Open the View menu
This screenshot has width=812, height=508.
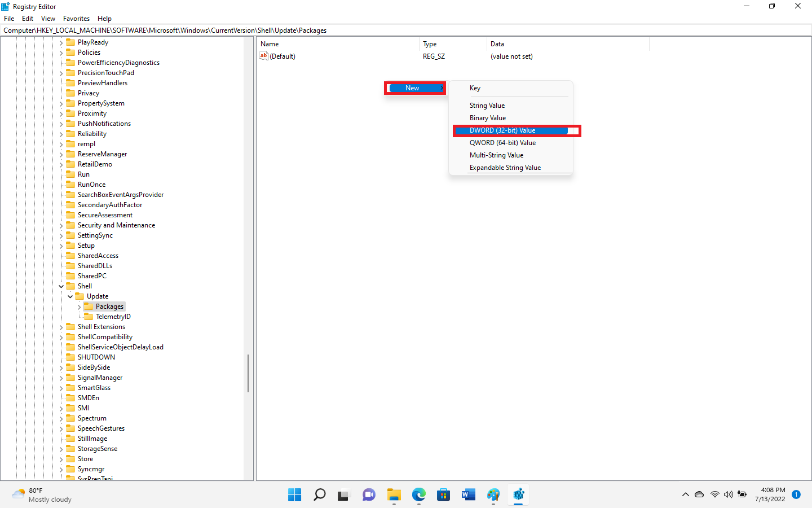click(x=48, y=19)
